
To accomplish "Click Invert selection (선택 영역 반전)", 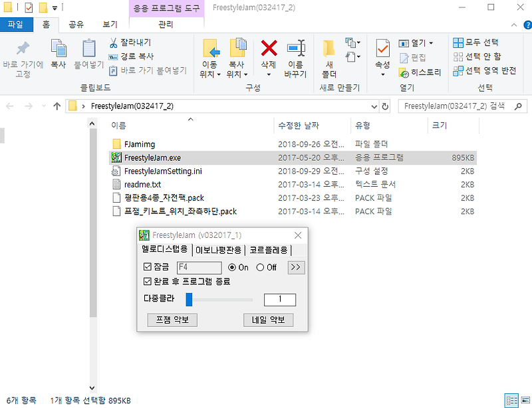I will pyautogui.click(x=485, y=70).
